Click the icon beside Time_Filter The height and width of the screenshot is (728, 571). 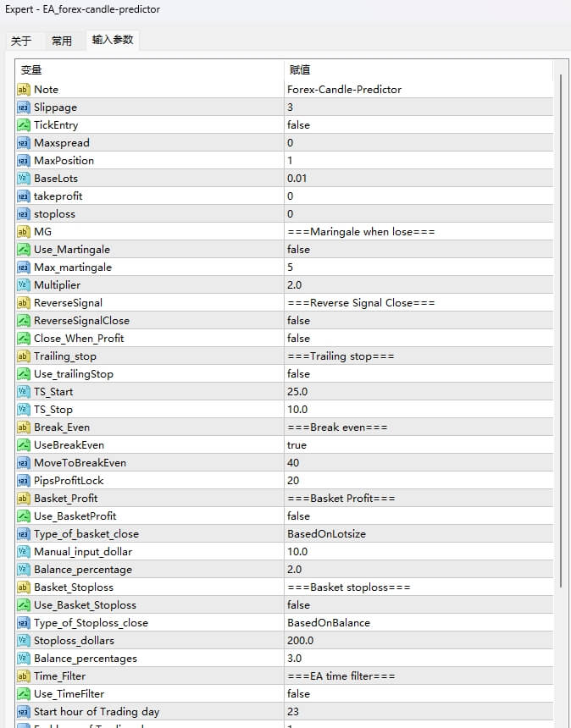(x=24, y=676)
